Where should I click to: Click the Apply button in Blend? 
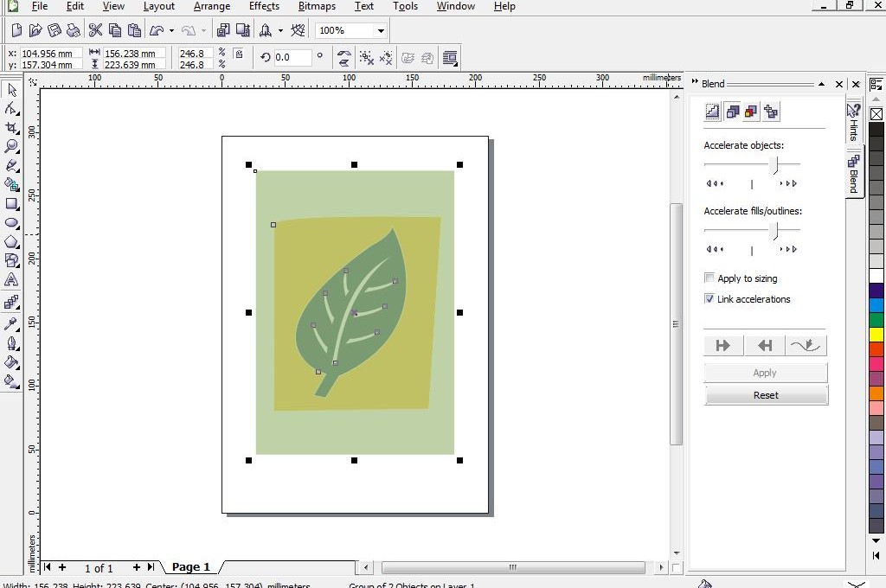[766, 373]
